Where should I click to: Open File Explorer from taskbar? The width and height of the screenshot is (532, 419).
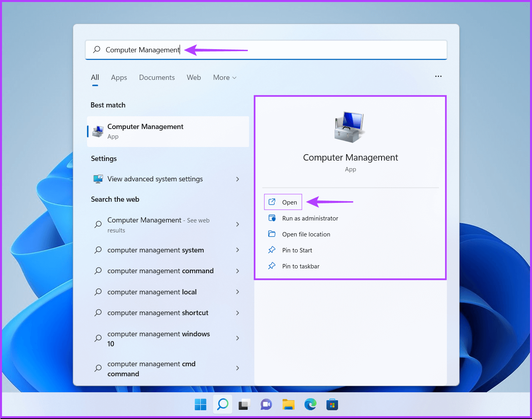(288, 405)
